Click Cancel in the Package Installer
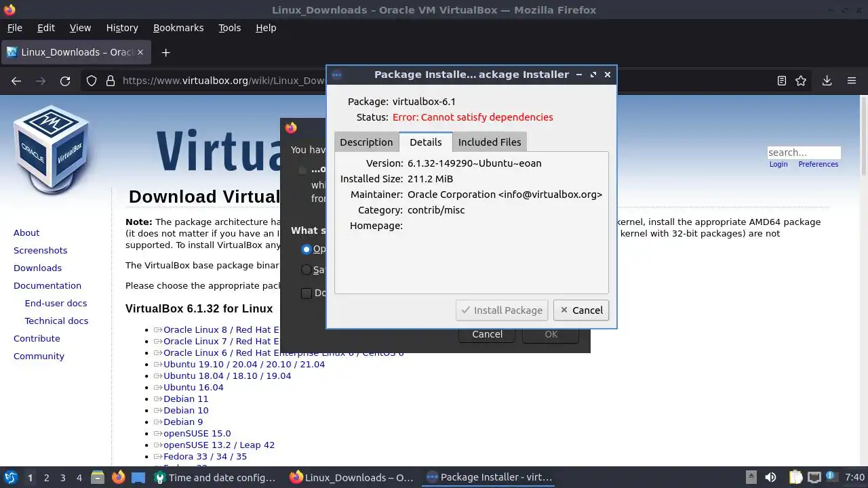 (x=581, y=310)
